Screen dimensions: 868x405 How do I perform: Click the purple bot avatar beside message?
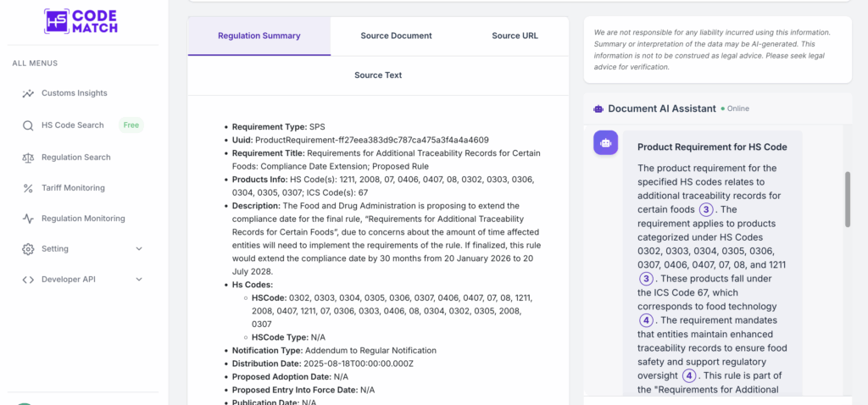605,143
